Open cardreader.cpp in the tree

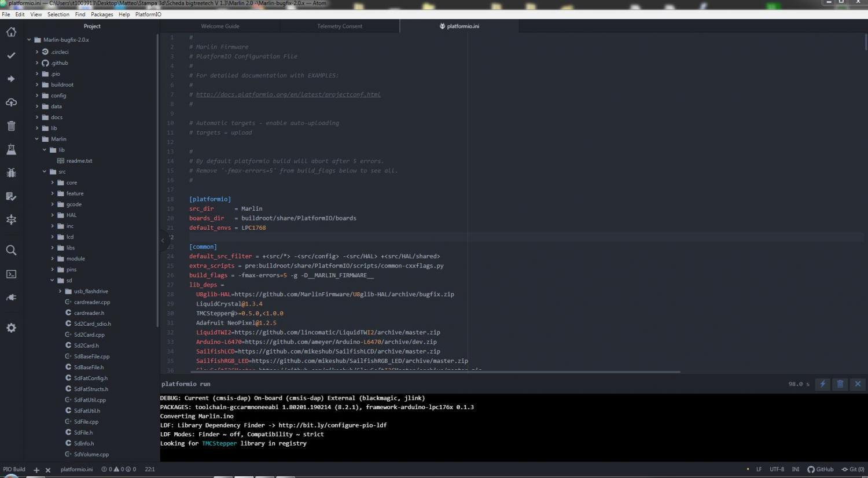(x=91, y=302)
